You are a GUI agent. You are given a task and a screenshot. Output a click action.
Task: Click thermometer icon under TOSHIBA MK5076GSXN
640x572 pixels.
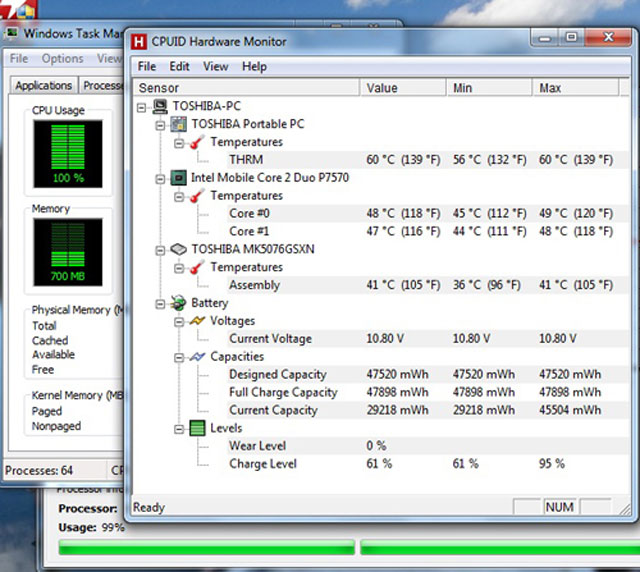197,267
